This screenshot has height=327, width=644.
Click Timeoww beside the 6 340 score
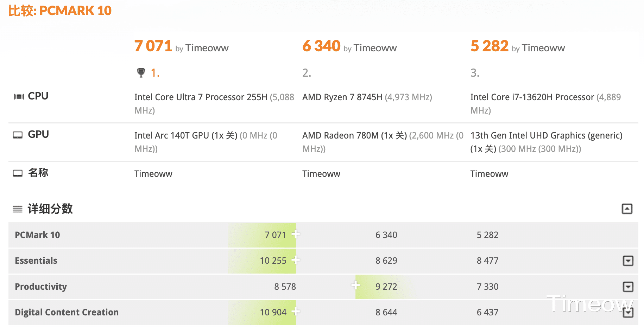click(x=375, y=48)
